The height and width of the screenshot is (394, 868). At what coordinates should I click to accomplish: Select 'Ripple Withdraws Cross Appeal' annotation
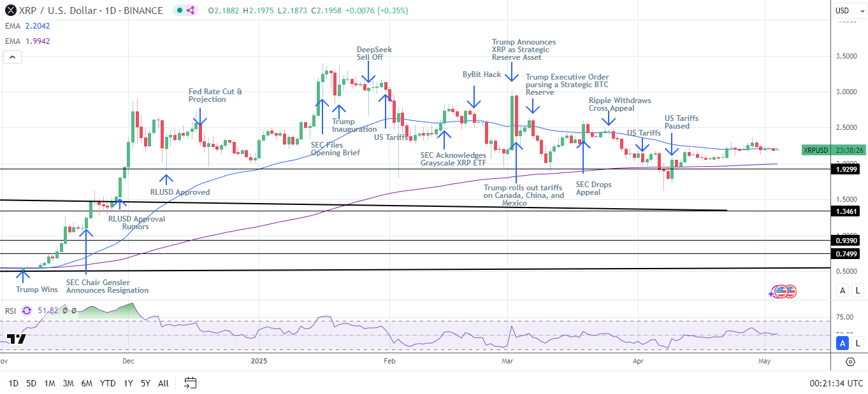[x=619, y=104]
